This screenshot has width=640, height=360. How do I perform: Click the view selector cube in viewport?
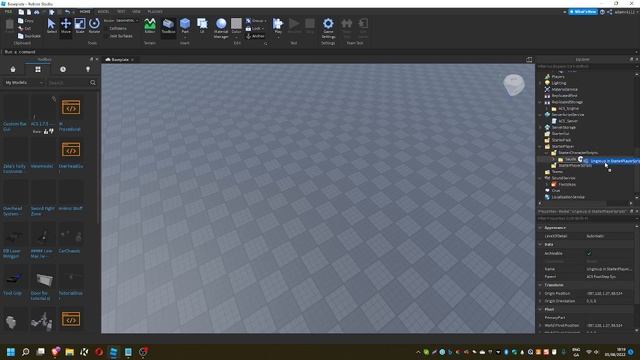pyautogui.click(x=514, y=84)
